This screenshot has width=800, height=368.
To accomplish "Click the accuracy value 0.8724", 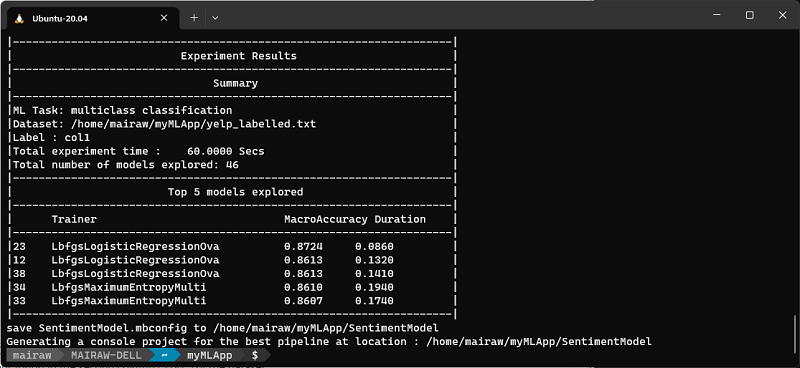I will 303,247.
